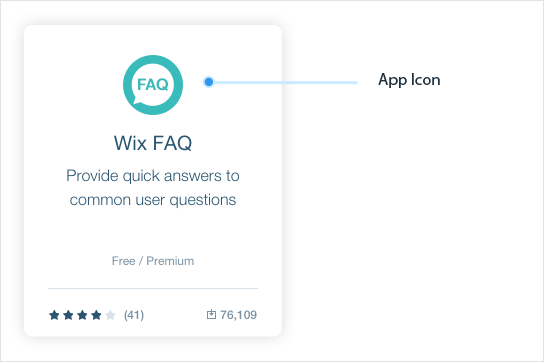Open the Wix FAQ title link
The height and width of the screenshot is (362, 544).
(x=153, y=143)
